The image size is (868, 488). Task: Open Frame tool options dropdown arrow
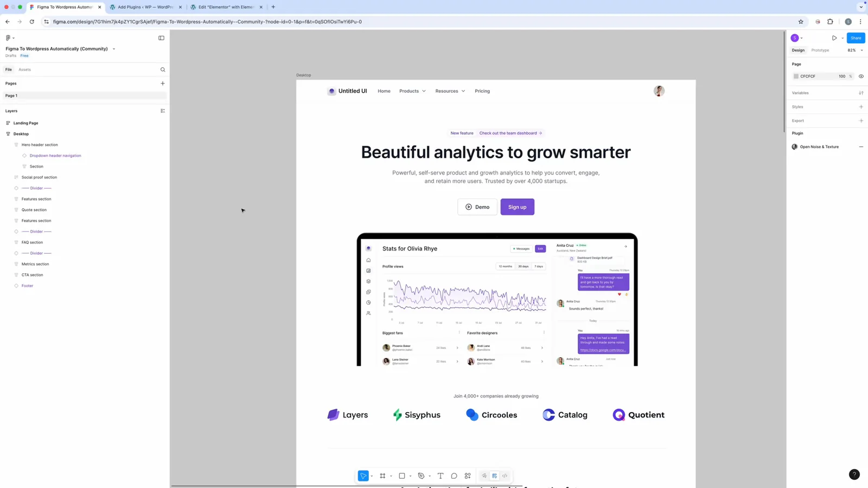coord(391,476)
